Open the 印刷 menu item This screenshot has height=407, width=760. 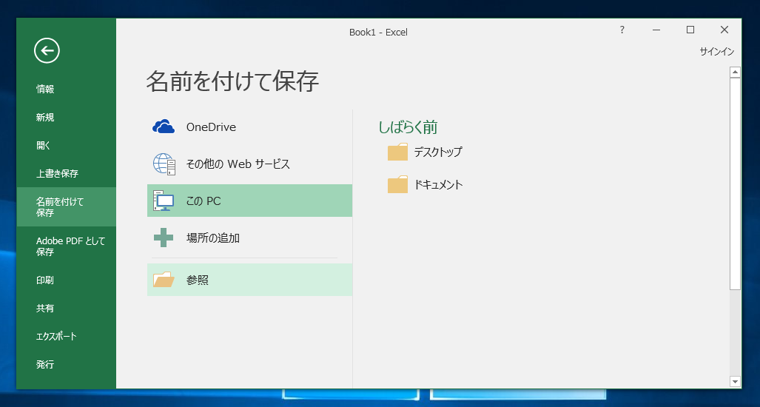[x=45, y=280]
